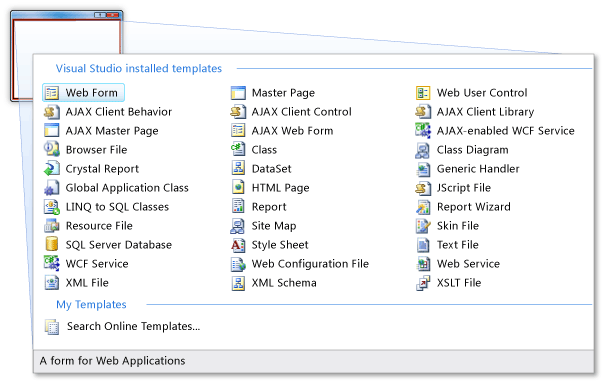This screenshot has height=382, width=603.
Task: Select the Site Map icon
Action: [237, 226]
